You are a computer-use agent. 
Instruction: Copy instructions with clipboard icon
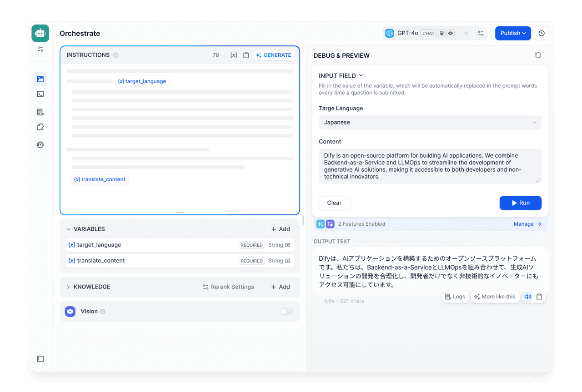click(x=246, y=55)
